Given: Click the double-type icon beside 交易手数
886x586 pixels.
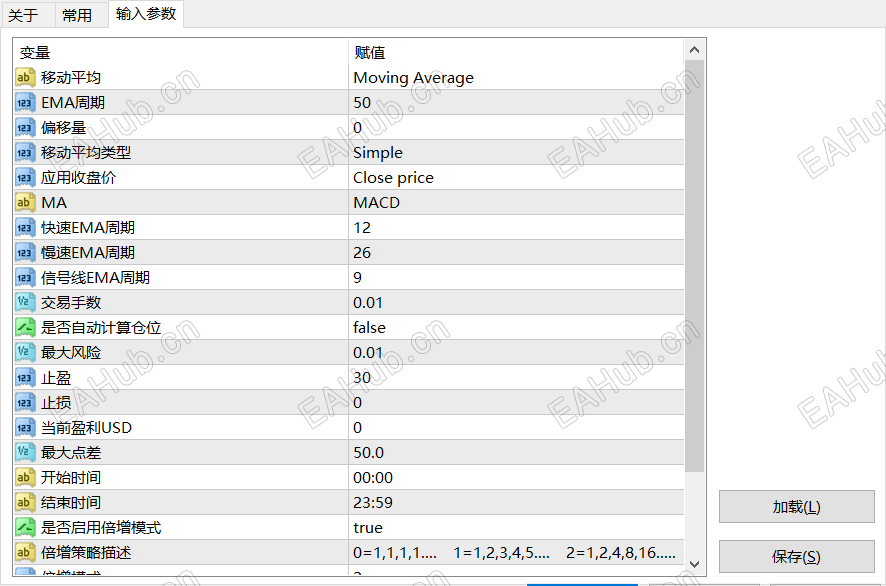Looking at the screenshot, I should point(25,302).
